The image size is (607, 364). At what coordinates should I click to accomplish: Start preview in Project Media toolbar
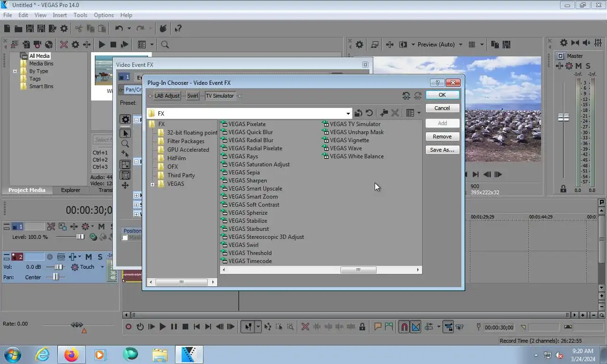101,45
